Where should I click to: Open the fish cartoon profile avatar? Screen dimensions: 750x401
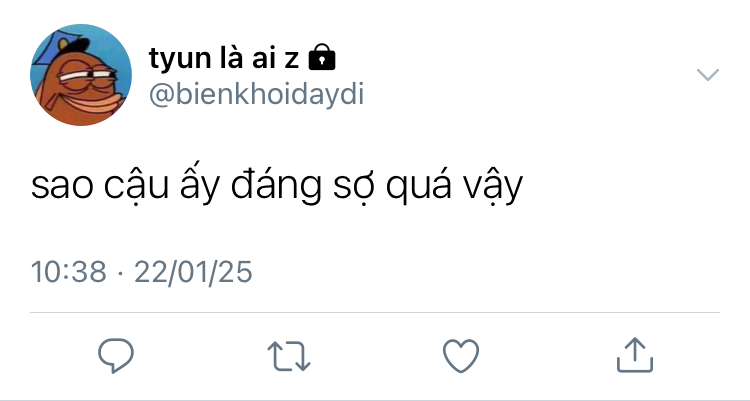point(81,75)
